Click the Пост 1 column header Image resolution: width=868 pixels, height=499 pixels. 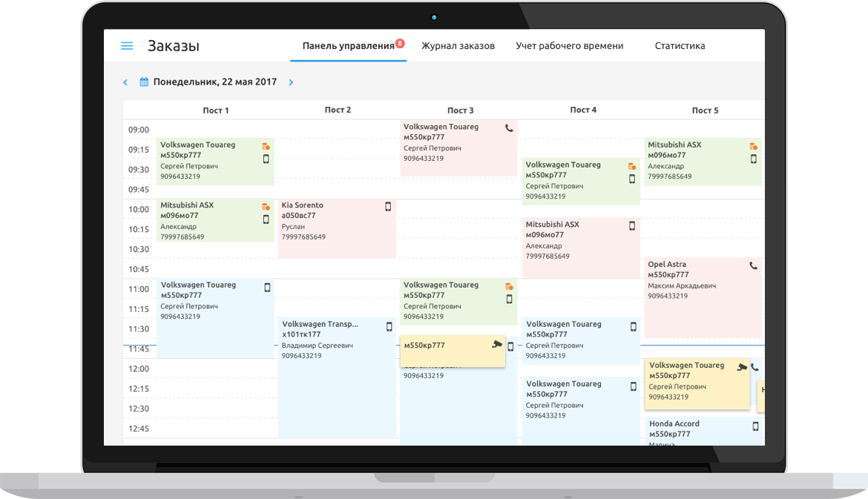pos(216,110)
